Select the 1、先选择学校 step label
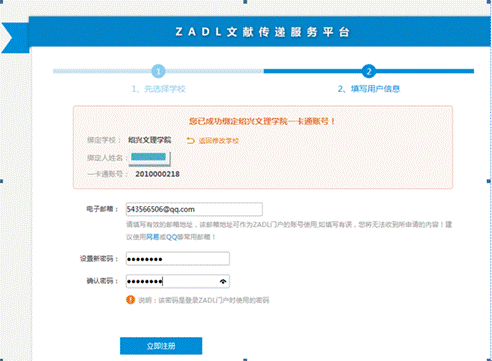This screenshot has height=361, width=492. 159,89
